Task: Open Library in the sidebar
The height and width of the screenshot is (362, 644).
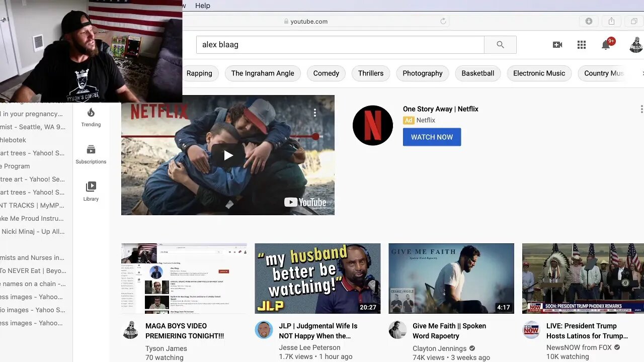Action: [91, 191]
